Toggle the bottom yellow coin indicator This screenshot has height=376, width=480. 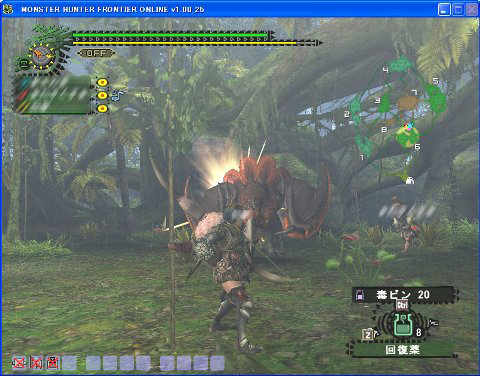(103, 109)
